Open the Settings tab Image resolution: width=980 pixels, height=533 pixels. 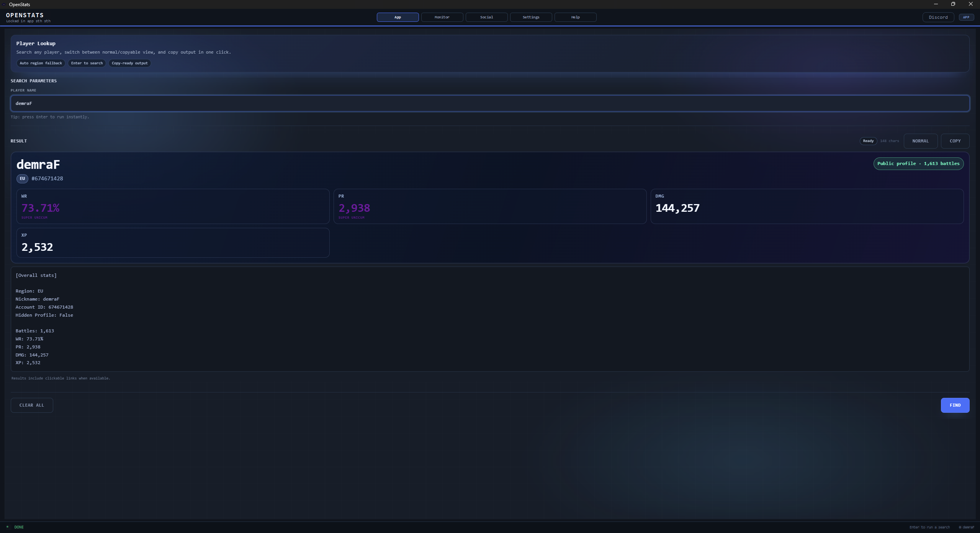tap(531, 17)
